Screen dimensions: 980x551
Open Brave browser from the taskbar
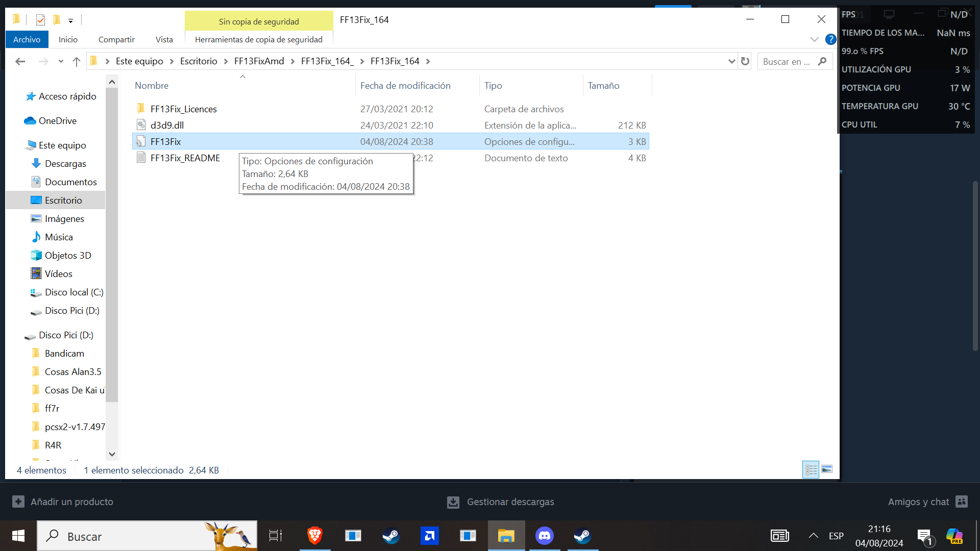click(315, 536)
